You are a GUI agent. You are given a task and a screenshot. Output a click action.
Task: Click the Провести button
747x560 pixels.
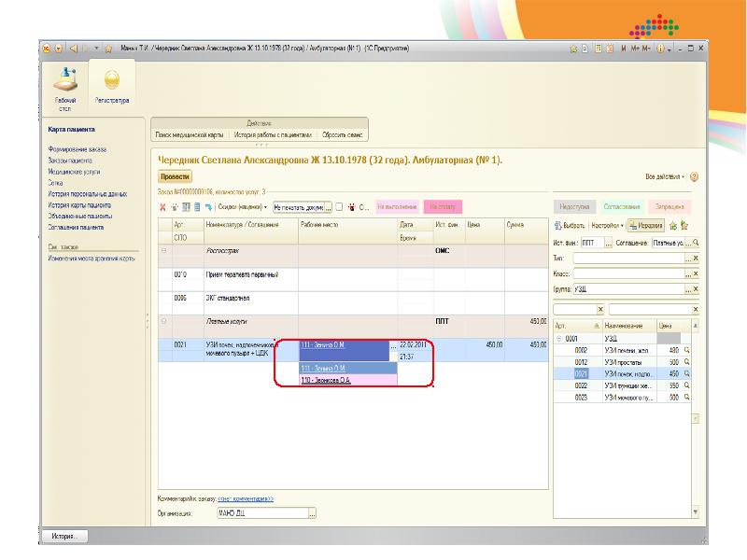175,176
